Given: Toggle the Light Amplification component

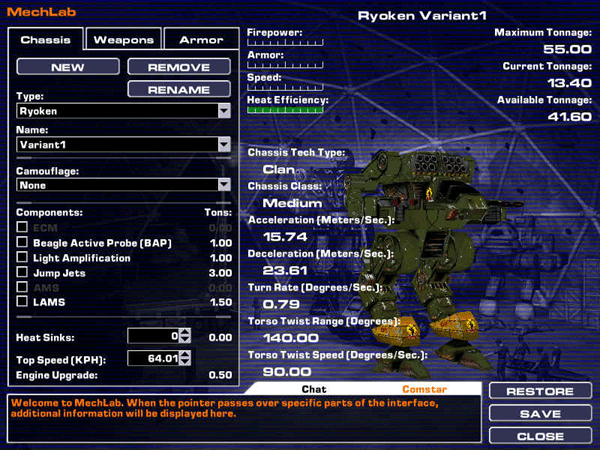Looking at the screenshot, I should (22, 258).
